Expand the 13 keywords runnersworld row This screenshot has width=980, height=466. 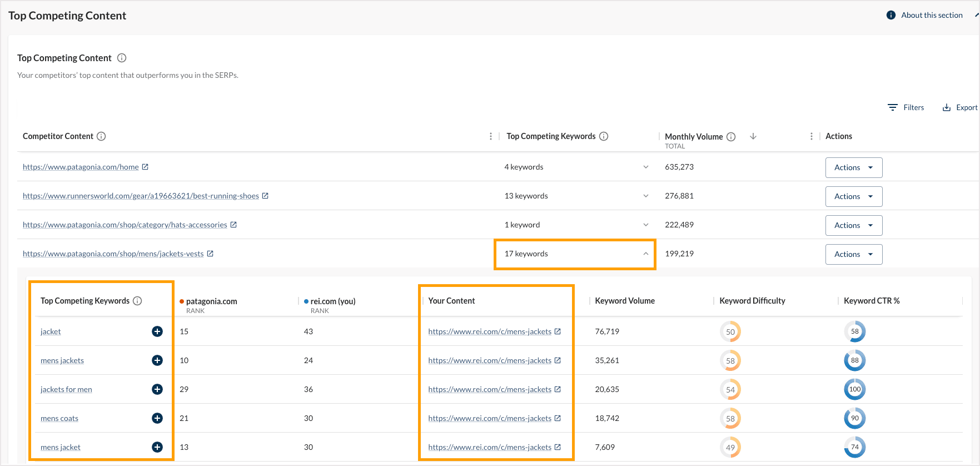click(645, 196)
